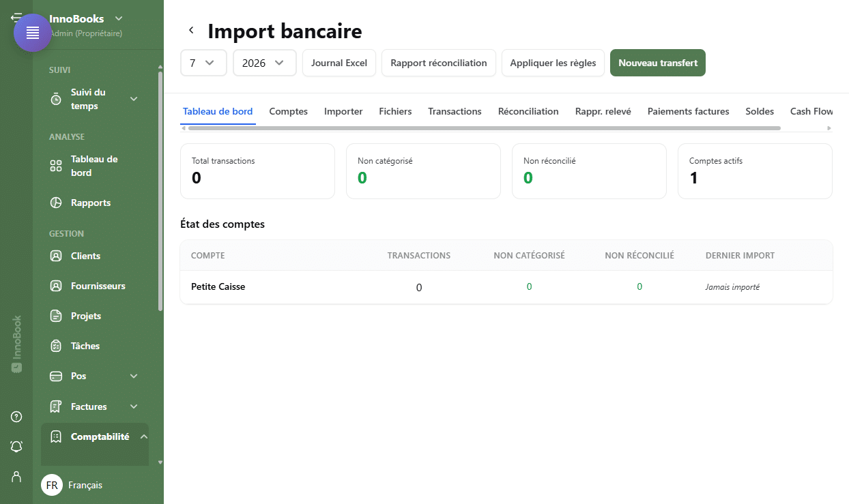The height and width of the screenshot is (504, 849).
Task: Click the NON RÉCONCILIÉ column header
Action: pos(639,256)
